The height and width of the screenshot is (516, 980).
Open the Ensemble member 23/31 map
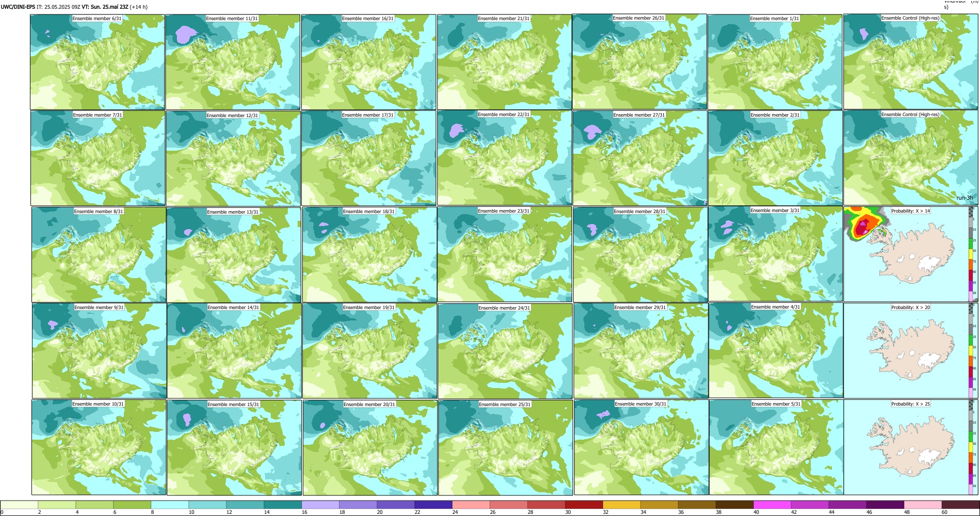(505, 254)
